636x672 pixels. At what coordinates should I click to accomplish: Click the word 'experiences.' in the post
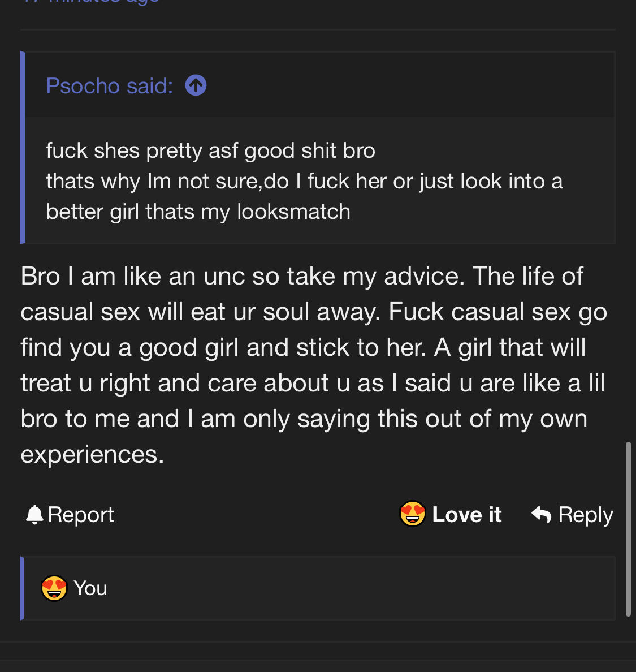[93, 454]
